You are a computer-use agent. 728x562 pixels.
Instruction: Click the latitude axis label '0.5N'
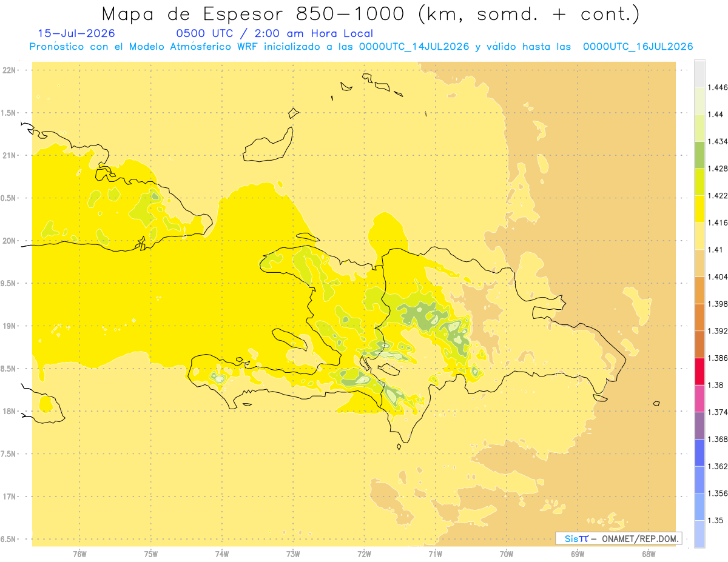pos(9,198)
